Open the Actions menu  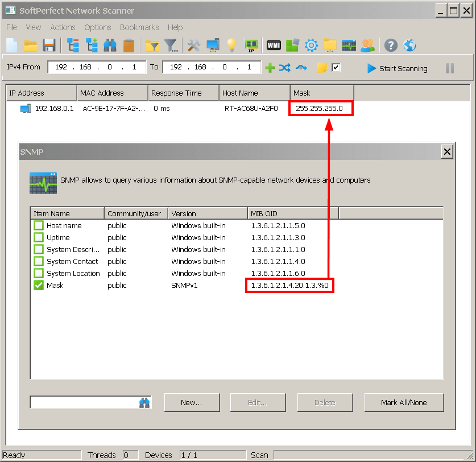[63, 27]
